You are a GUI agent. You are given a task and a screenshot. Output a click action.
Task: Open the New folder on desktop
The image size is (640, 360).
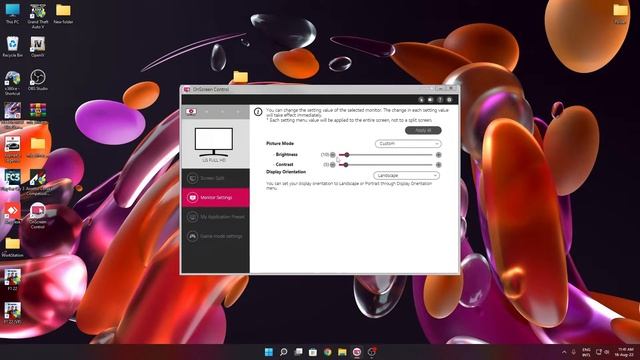[63, 14]
